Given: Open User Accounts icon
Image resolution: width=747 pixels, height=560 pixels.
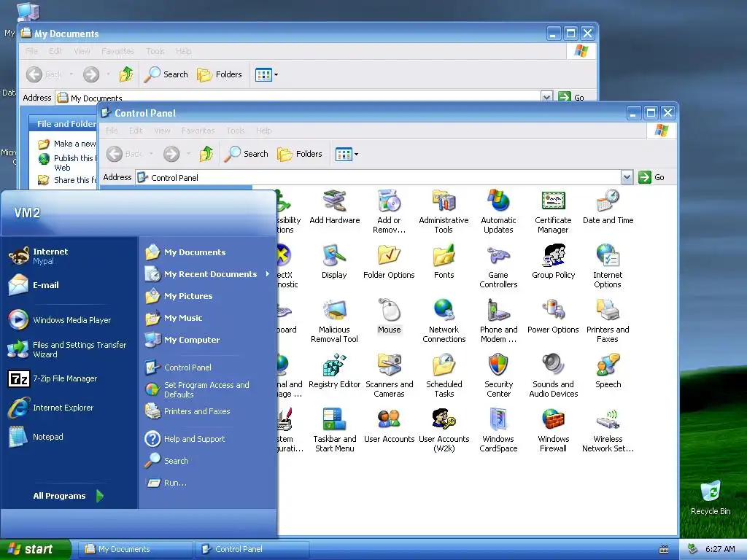Looking at the screenshot, I should (x=390, y=426).
